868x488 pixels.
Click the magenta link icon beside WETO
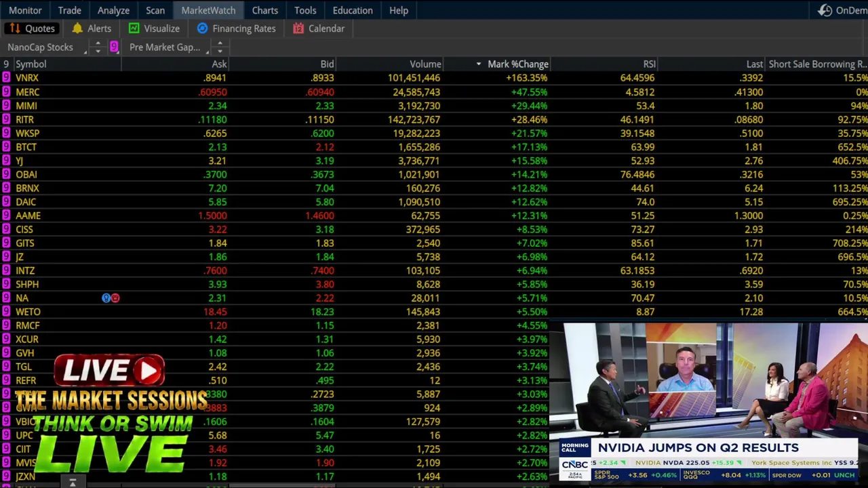[6, 312]
